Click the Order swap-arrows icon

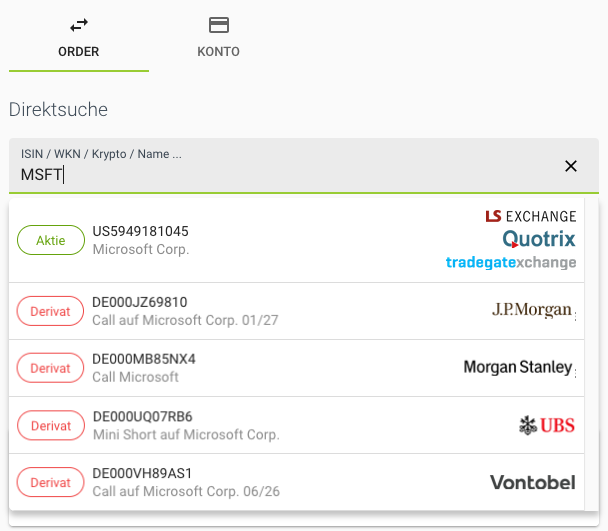point(79,25)
